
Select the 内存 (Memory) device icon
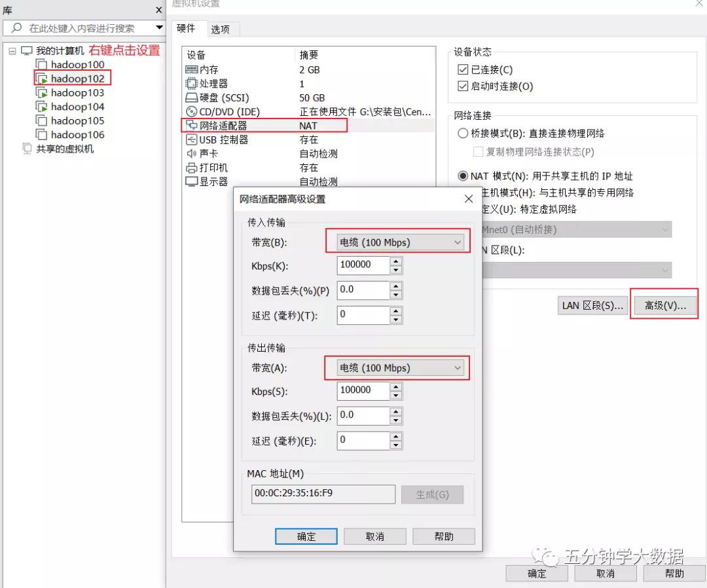click(x=190, y=69)
